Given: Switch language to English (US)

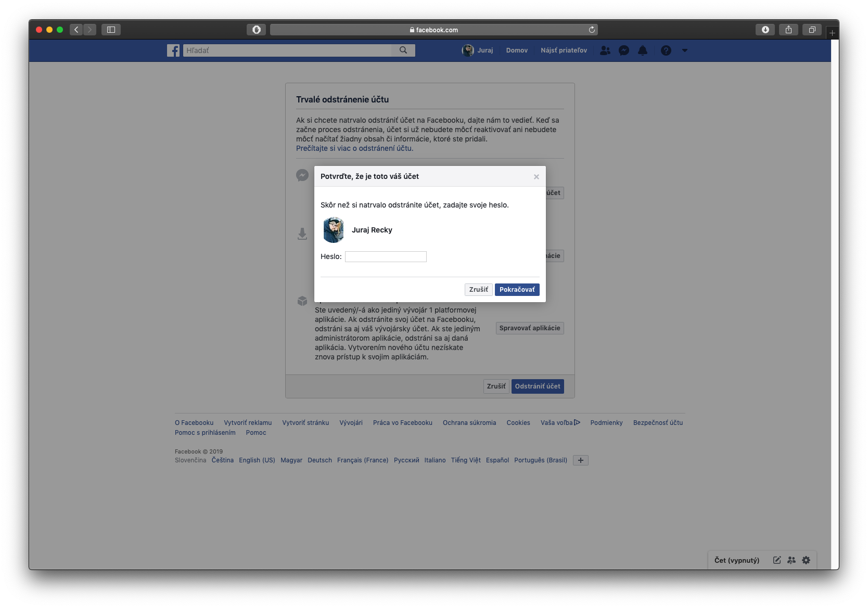Looking at the screenshot, I should (257, 460).
